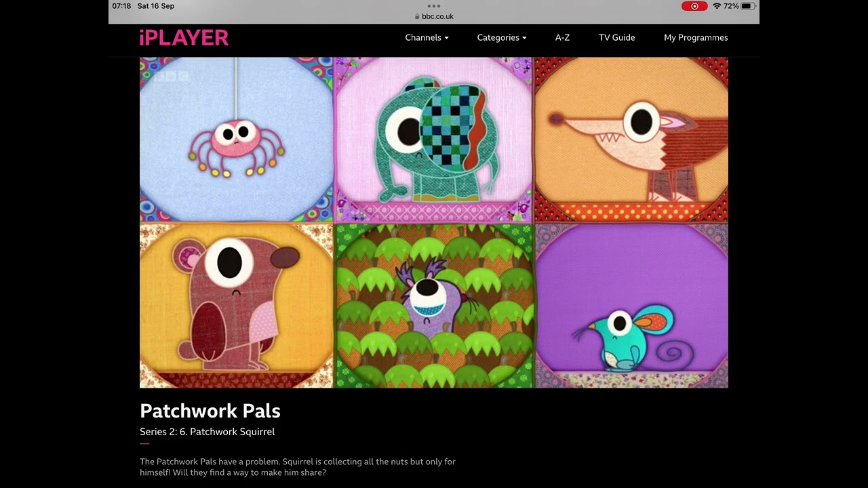Click the purple squirrel among the nuts
This screenshot has height=488, width=868.
click(x=432, y=298)
